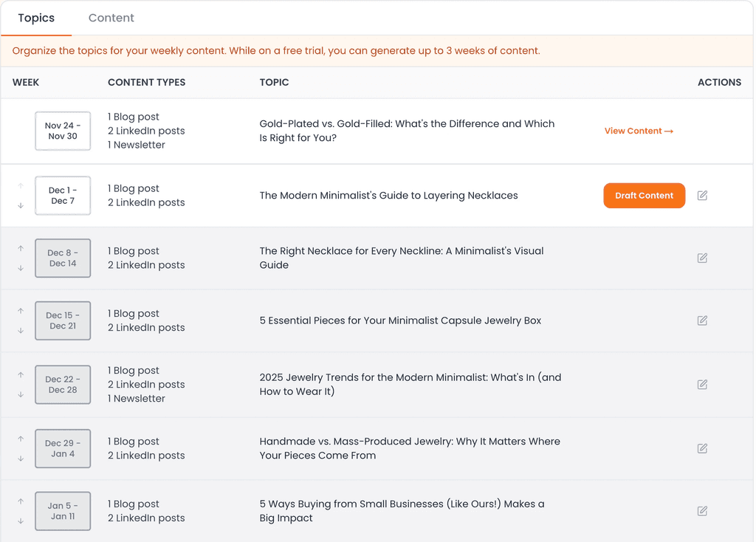Image resolution: width=756 pixels, height=542 pixels.
Task: Edit the 2025 Jewelry Trends topic
Action: coord(702,384)
